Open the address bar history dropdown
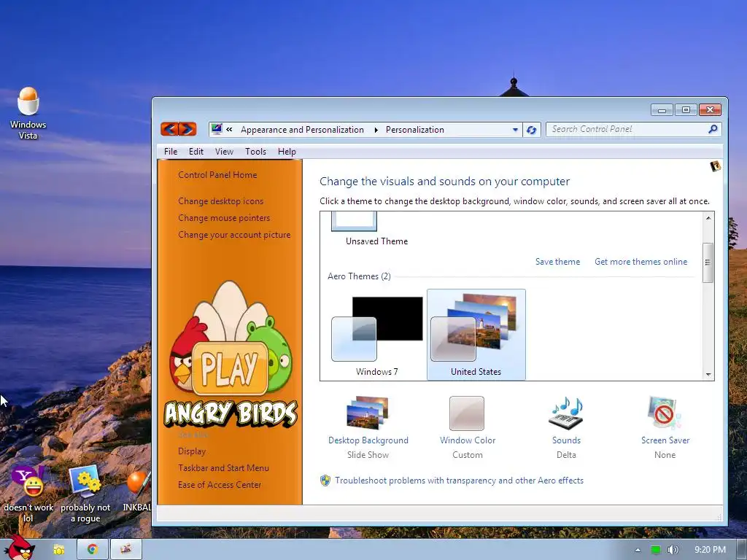The height and width of the screenshot is (560, 747). [515, 130]
